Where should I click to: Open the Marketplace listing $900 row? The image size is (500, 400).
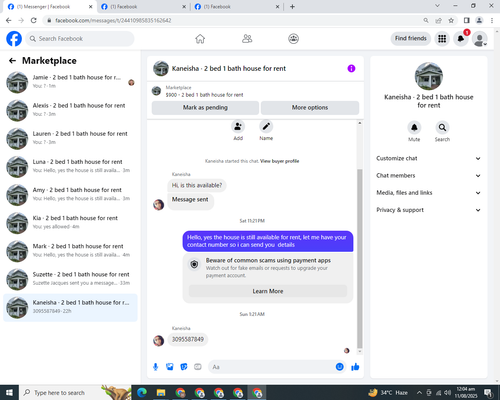255,91
